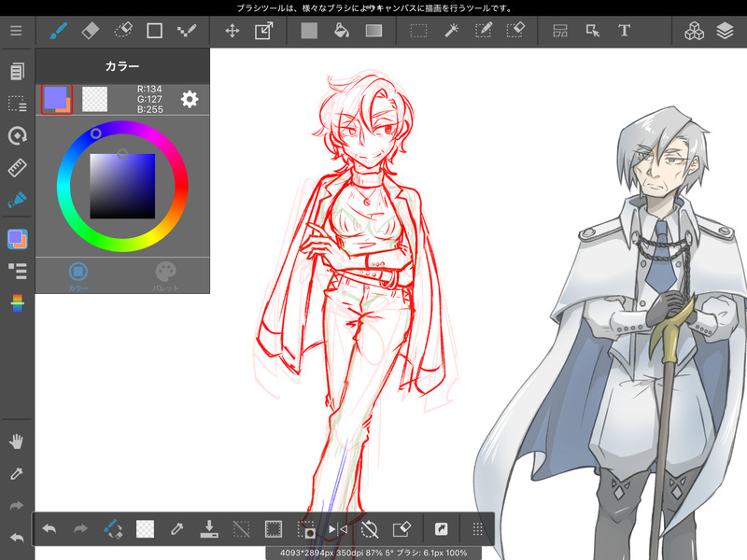Open the Materials cubes panel
The image size is (747, 560).
pyautogui.click(x=694, y=31)
